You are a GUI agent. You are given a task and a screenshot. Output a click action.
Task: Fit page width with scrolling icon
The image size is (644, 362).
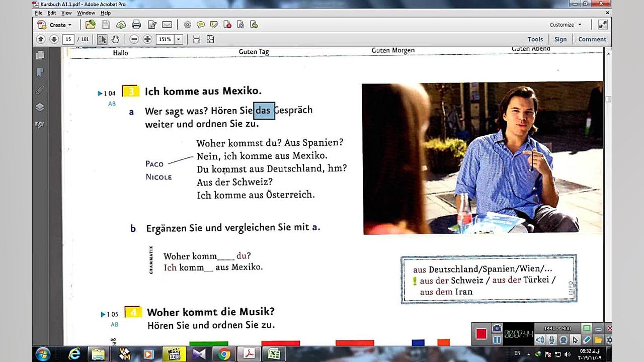[197, 39]
